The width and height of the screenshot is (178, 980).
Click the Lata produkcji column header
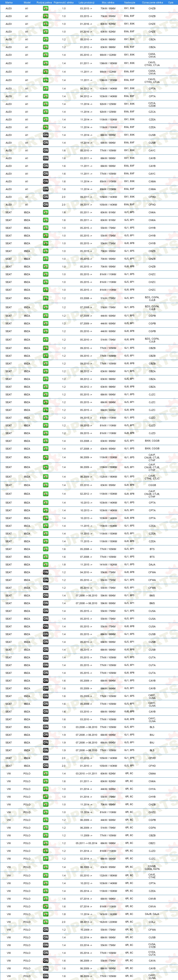[86, 2]
